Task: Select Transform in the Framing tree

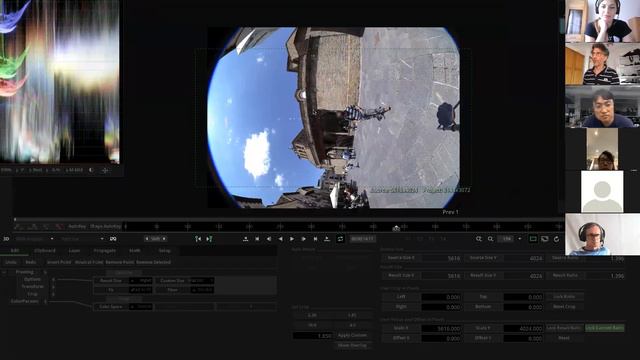Action: pyautogui.click(x=32, y=287)
